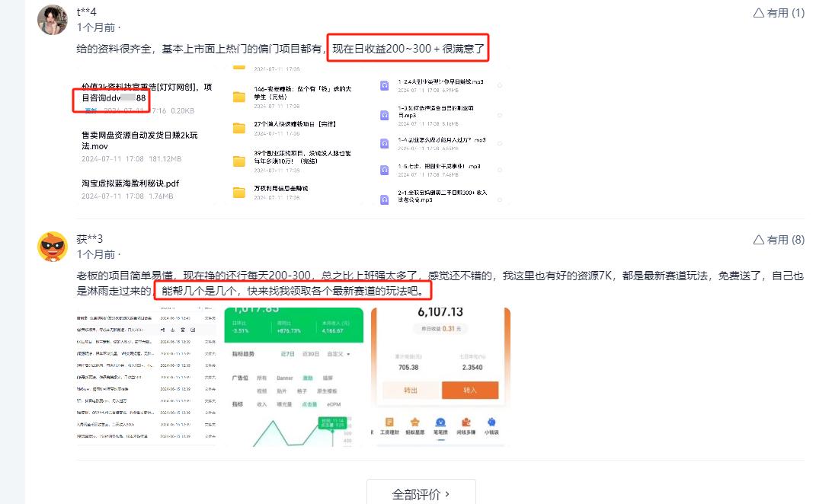Viewport: 816px width, 504px height.
Task: Click the 全部评价 link
Action: 420,493
